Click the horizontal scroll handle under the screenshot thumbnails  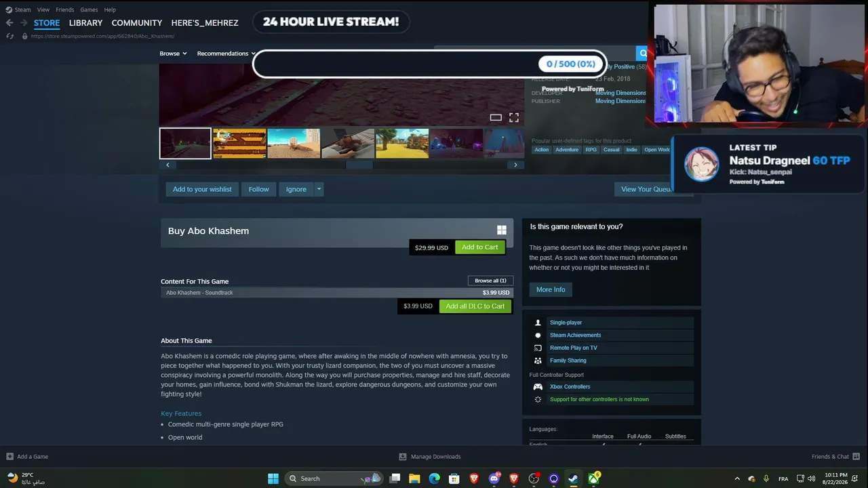[x=359, y=165]
